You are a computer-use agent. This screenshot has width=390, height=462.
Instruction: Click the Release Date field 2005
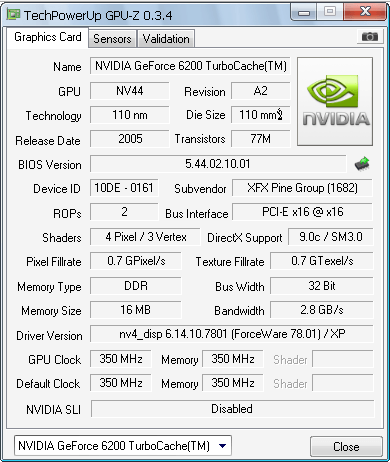(130, 139)
